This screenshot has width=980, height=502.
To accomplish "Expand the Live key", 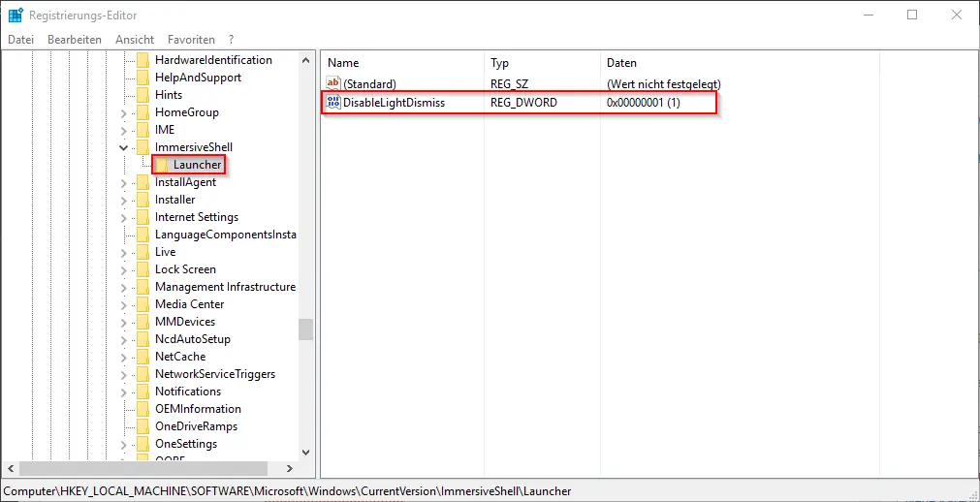I will [x=124, y=253].
